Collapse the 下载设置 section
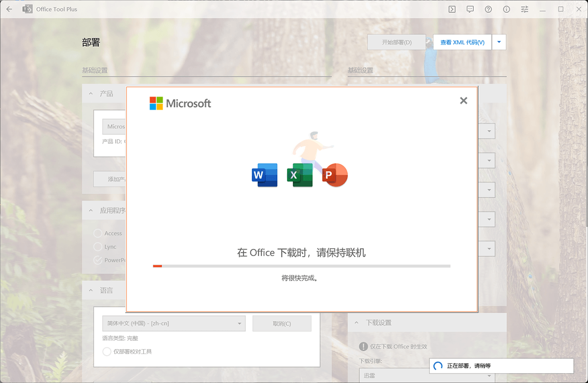The width and height of the screenshot is (588, 383). coord(356,323)
